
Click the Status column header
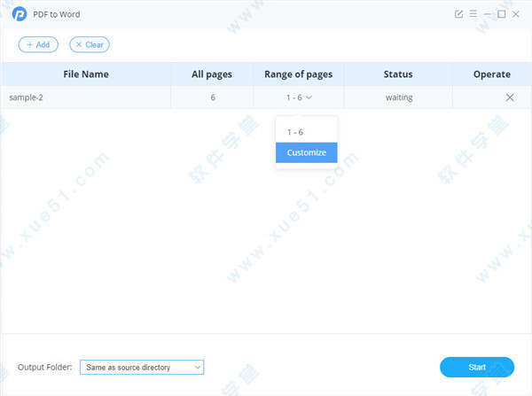click(398, 74)
